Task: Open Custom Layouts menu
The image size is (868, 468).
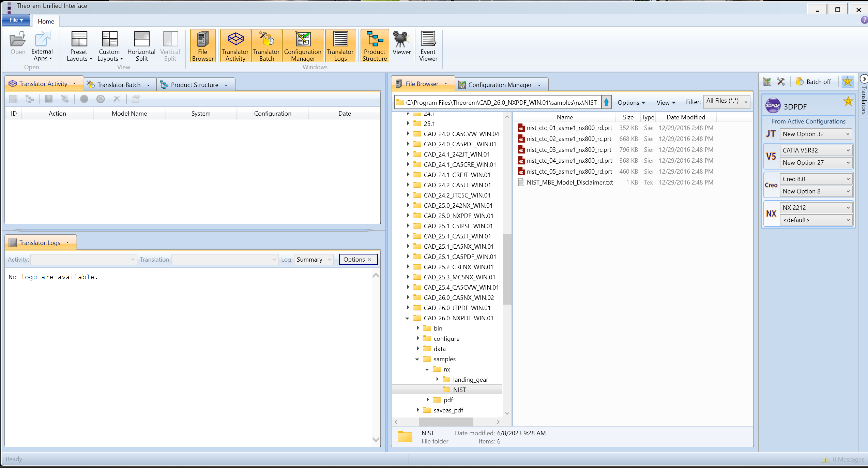Action: pyautogui.click(x=110, y=46)
